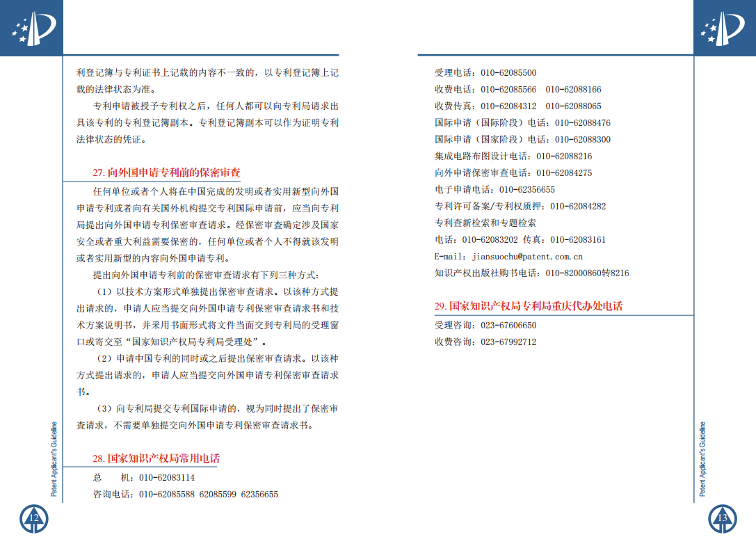Click the page 13 number badge
756x560 pixels.
tap(723, 518)
